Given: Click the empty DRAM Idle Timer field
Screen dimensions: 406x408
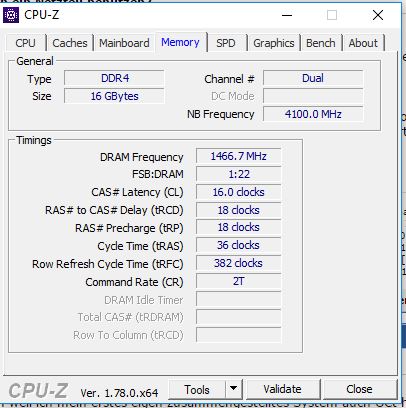Looking at the screenshot, I should point(239,299).
